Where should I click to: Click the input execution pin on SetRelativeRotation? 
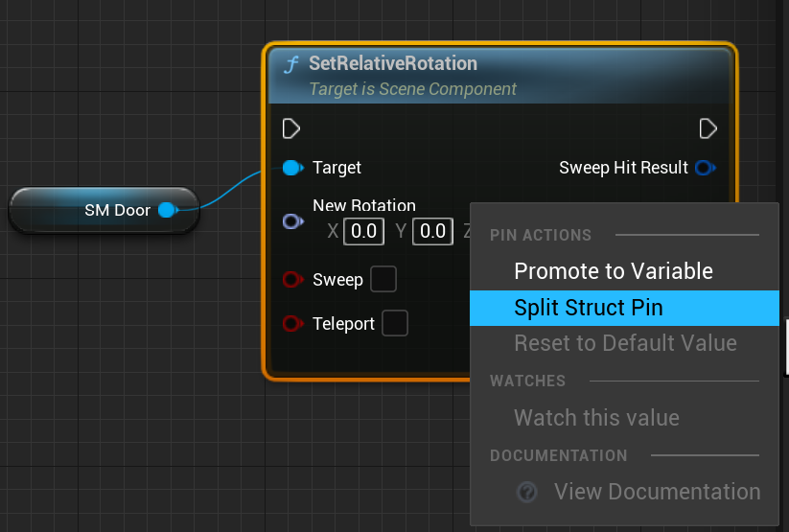point(291,128)
